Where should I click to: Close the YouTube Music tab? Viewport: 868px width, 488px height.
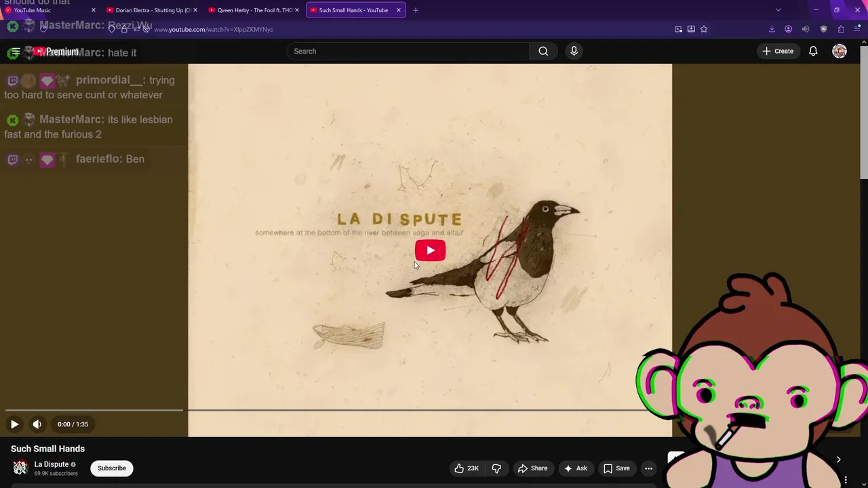coord(93,10)
